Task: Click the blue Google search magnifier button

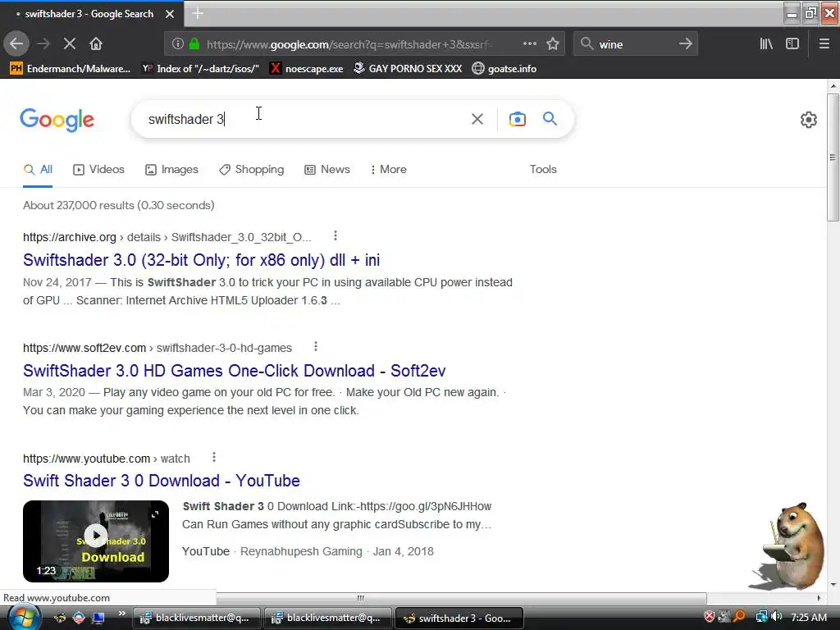Action: (550, 118)
